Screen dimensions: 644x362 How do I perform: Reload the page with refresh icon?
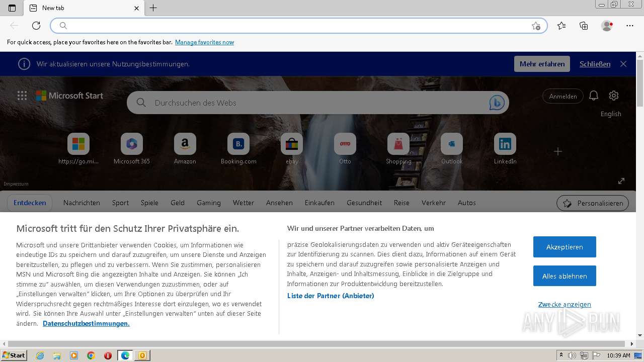36,26
